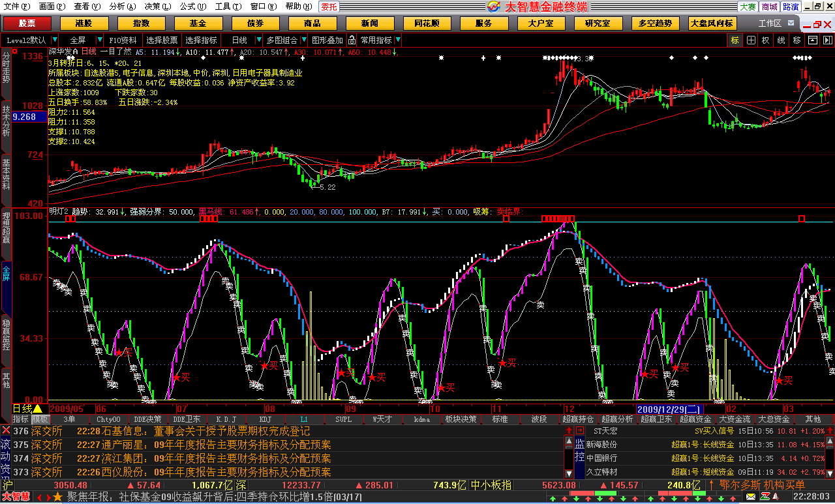Select the 技术分析 side tab
Image resolution: width=835 pixels, height=504 pixels.
click(x=6, y=121)
